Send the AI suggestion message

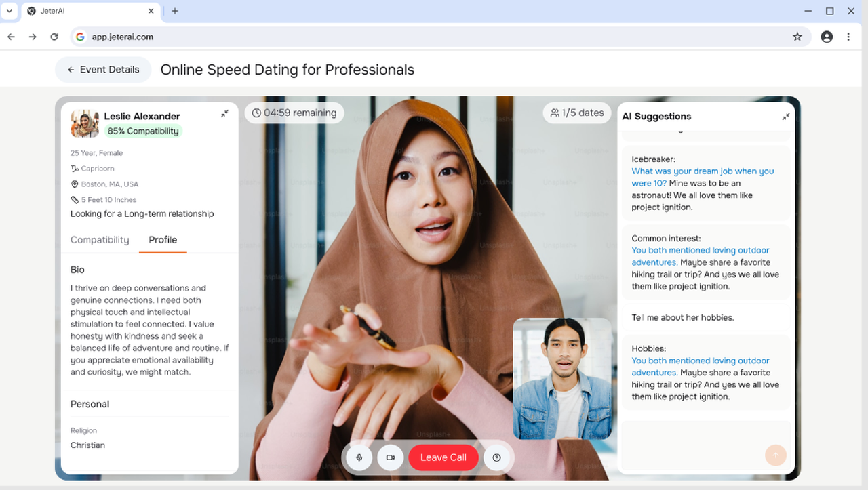(x=776, y=455)
